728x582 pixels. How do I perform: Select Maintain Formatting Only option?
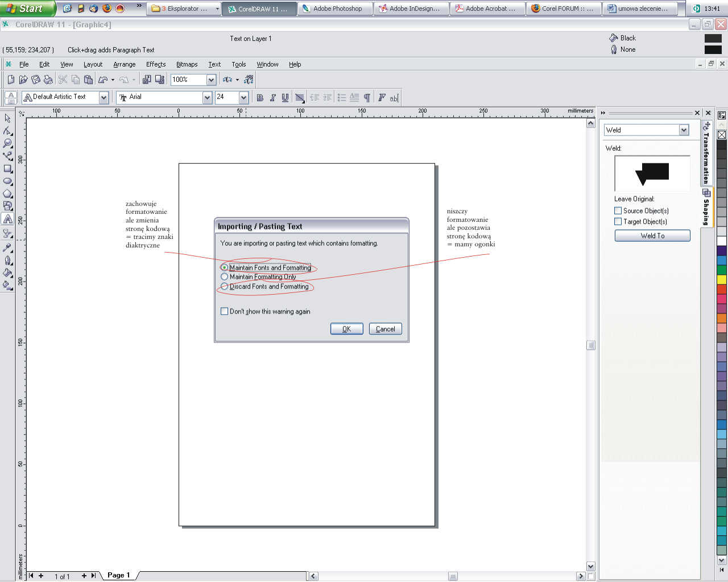coord(225,277)
